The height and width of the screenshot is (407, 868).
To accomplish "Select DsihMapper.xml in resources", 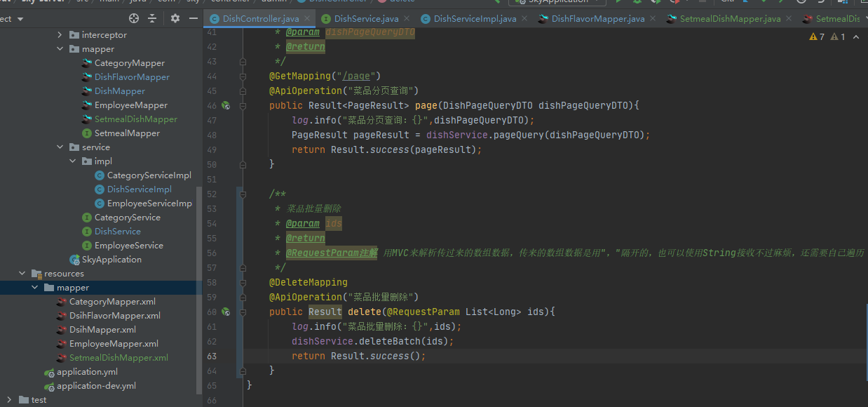I will click(x=102, y=330).
